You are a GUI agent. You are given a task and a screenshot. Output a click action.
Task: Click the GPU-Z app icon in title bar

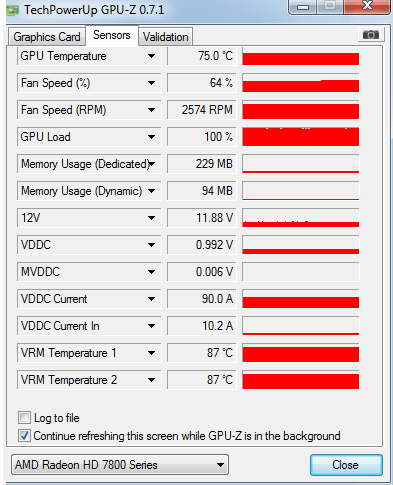pos(12,10)
